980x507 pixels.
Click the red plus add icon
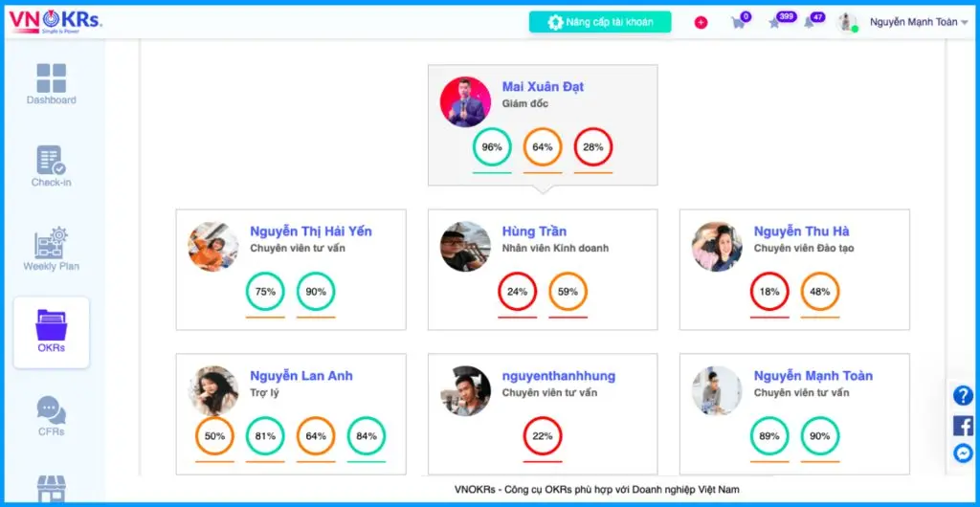[x=701, y=23]
